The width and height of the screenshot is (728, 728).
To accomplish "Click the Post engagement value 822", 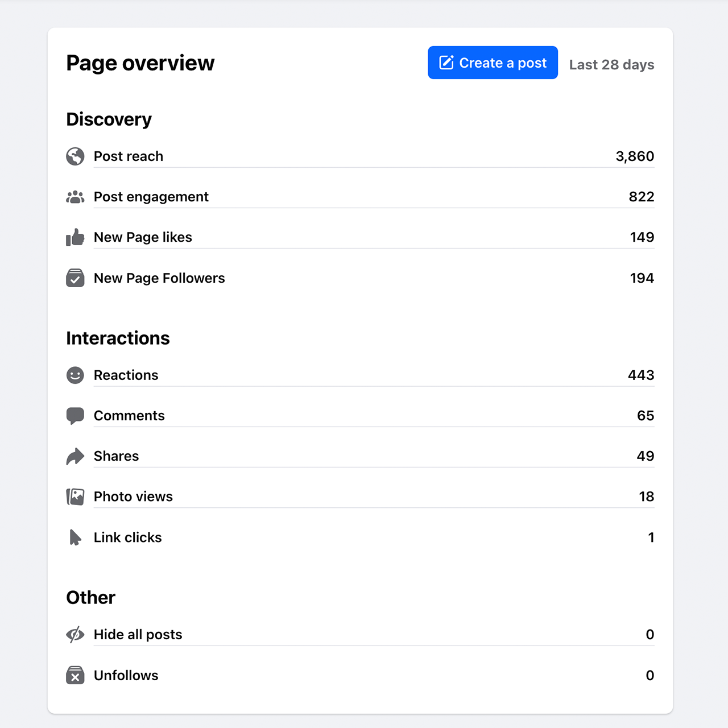I will click(642, 197).
